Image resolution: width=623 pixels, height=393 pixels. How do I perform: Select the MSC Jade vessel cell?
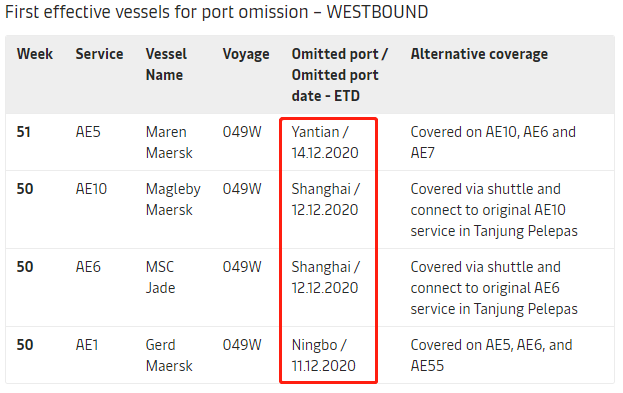(x=161, y=277)
